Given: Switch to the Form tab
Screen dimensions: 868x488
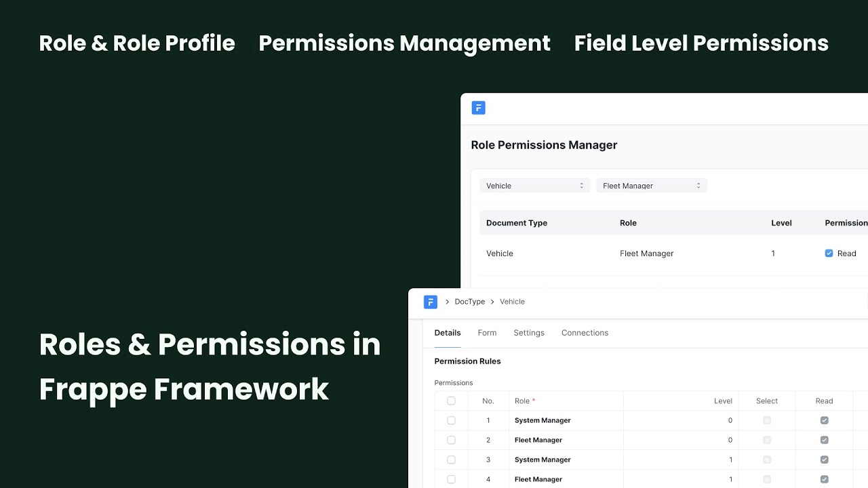Looking at the screenshot, I should (x=487, y=333).
